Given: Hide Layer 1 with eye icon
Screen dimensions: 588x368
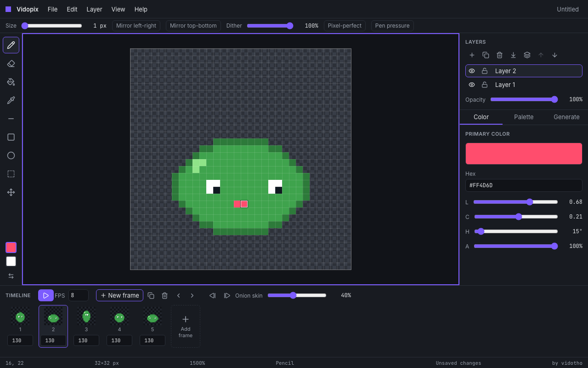Looking at the screenshot, I should [472, 85].
